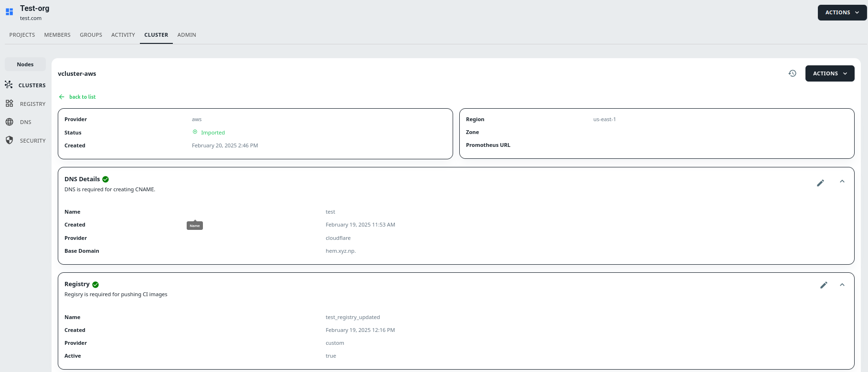Image resolution: width=868 pixels, height=372 pixels.
Task: Open CLUSTERS in the sidebar
Action: [x=32, y=85]
